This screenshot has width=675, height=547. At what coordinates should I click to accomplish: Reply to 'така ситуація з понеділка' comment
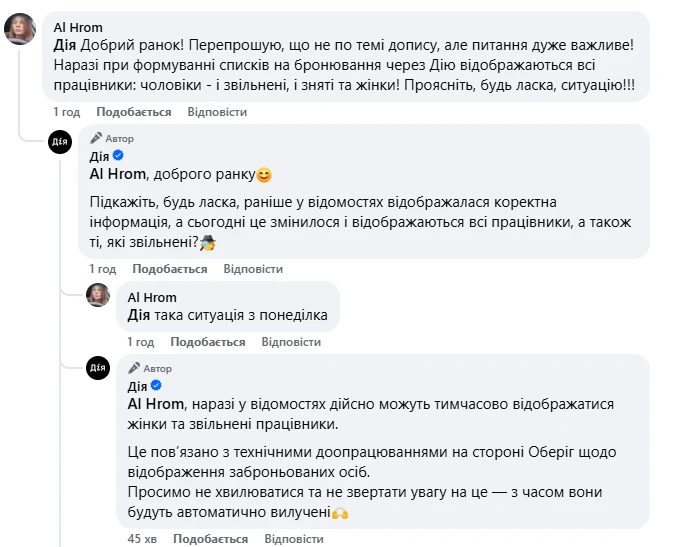(x=292, y=341)
